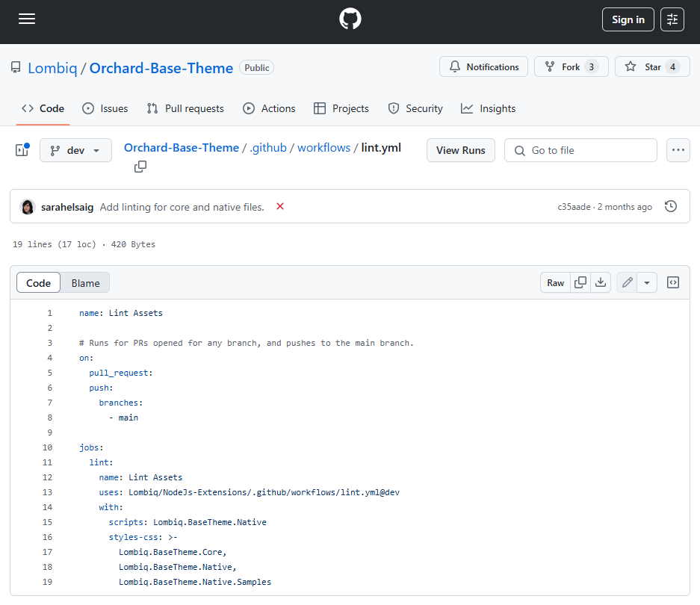
Task: Star the repository
Action: click(x=652, y=67)
